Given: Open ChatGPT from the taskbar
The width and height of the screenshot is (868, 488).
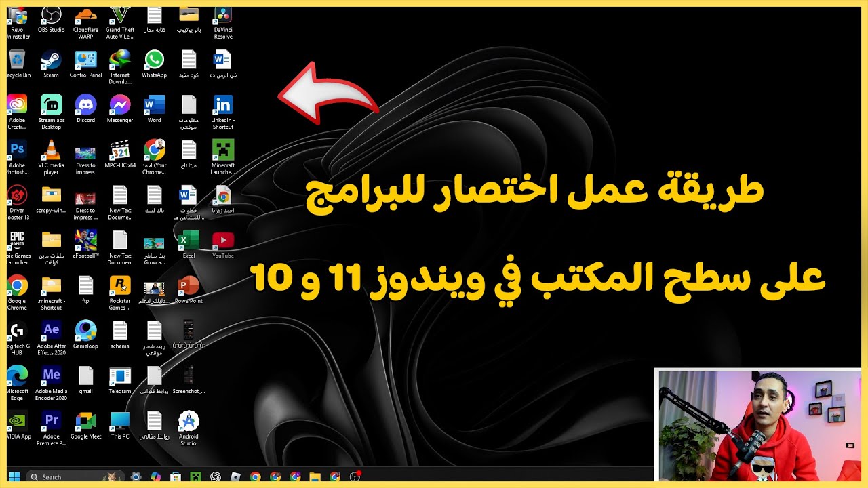Looking at the screenshot, I should 216,476.
